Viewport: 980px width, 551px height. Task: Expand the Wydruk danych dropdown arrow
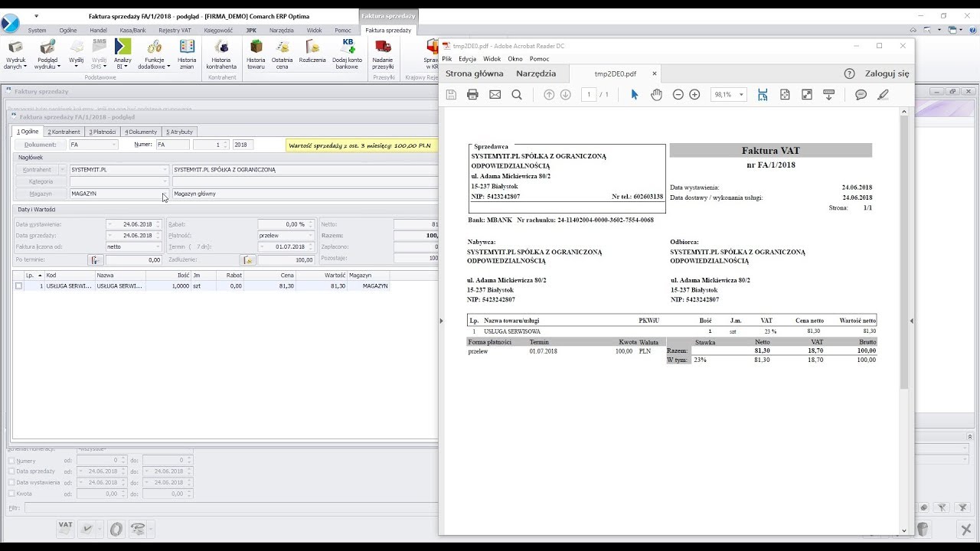(x=25, y=67)
